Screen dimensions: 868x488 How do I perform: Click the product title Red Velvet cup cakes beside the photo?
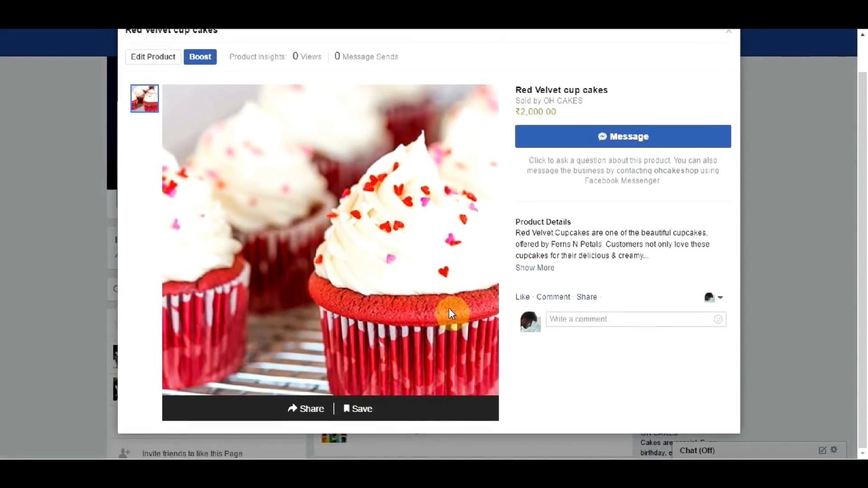pos(561,90)
